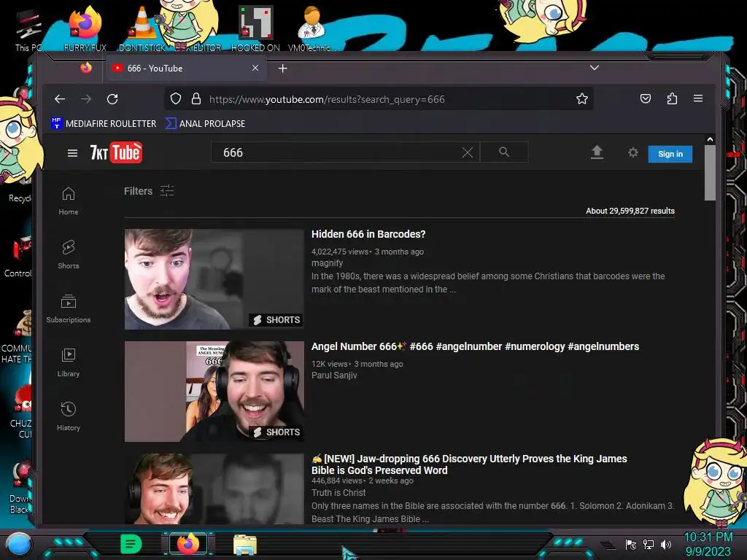
Task: Open a new tab with the plus button
Action: tap(282, 69)
